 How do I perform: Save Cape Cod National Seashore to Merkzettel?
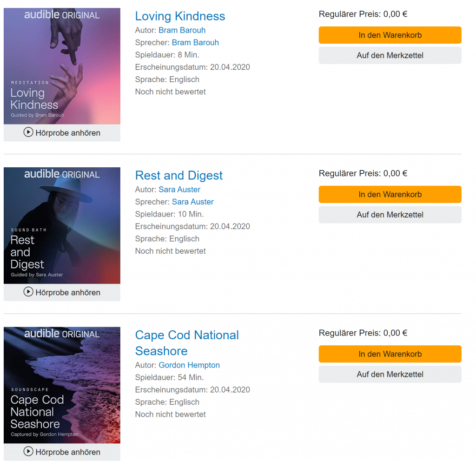point(390,374)
